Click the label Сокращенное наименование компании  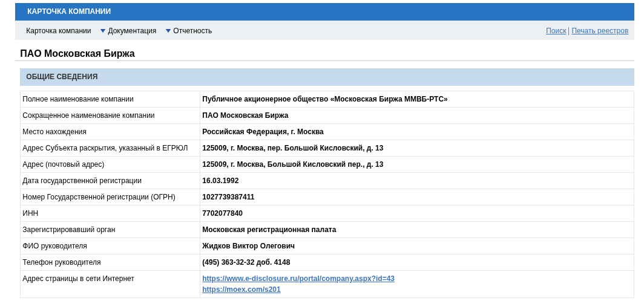pyautogui.click(x=89, y=115)
